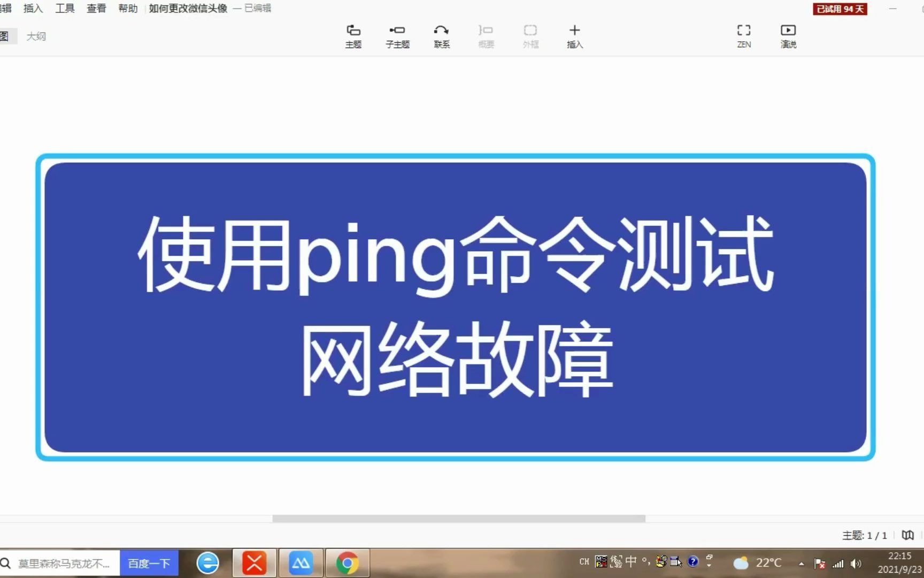Click the MS Pinyin IME icon
924x578 pixels.
601,561
